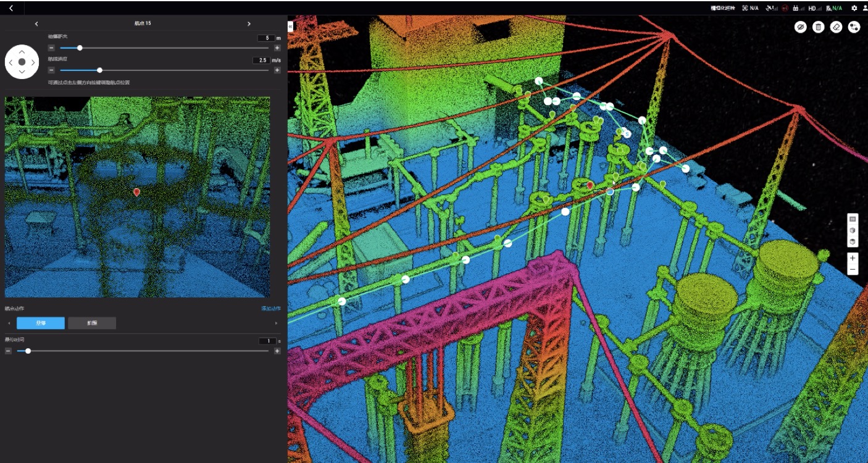Click the hover time slider track
868x463 pixels.
[148, 351]
